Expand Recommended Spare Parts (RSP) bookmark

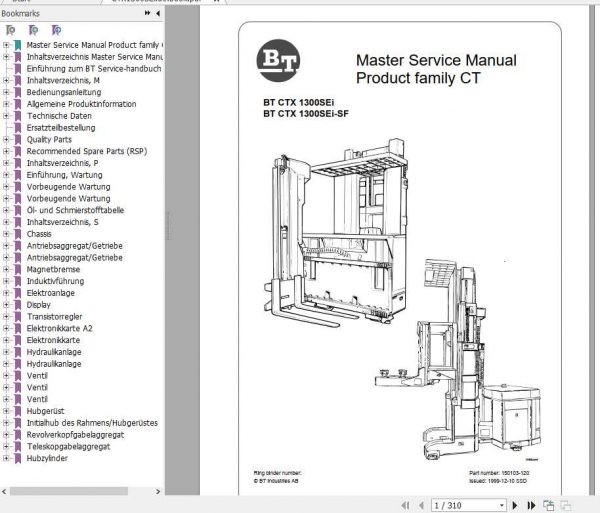pos(6,151)
